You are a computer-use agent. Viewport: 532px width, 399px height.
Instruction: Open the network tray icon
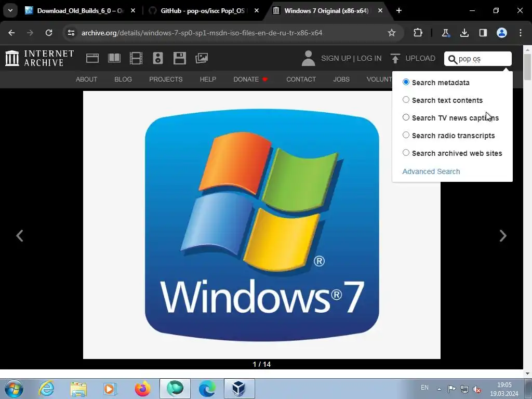(x=464, y=389)
